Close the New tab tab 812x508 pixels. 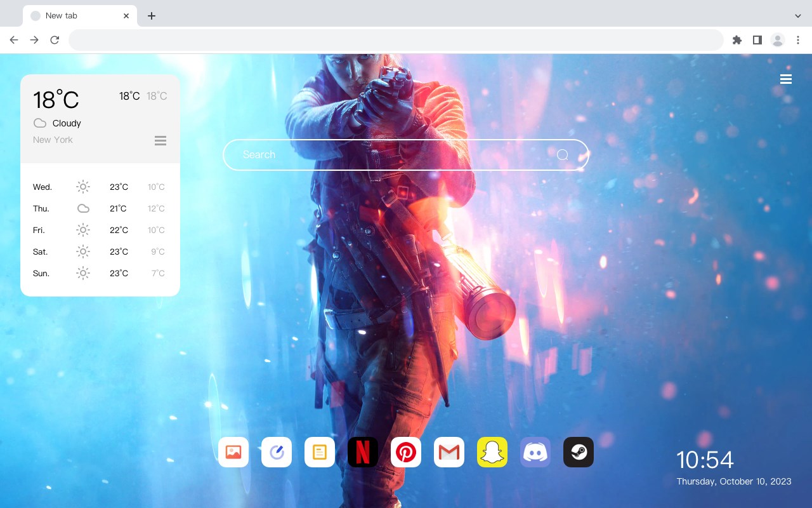(x=126, y=16)
